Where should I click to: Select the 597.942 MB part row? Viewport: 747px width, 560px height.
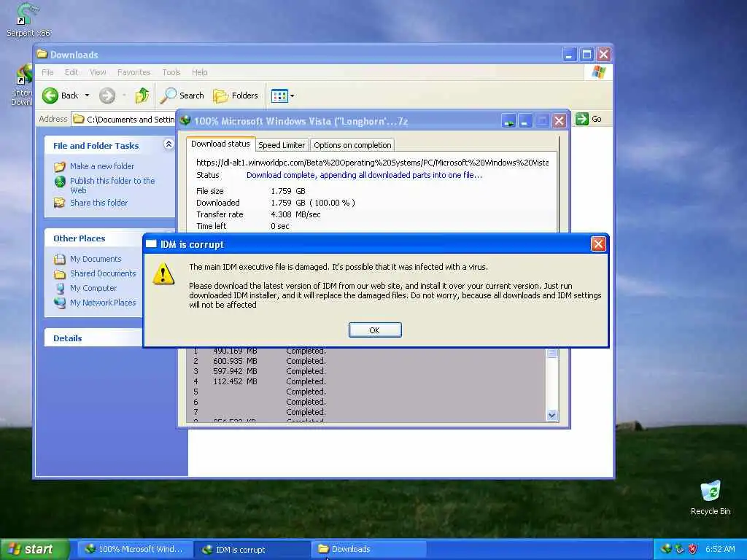(368, 371)
